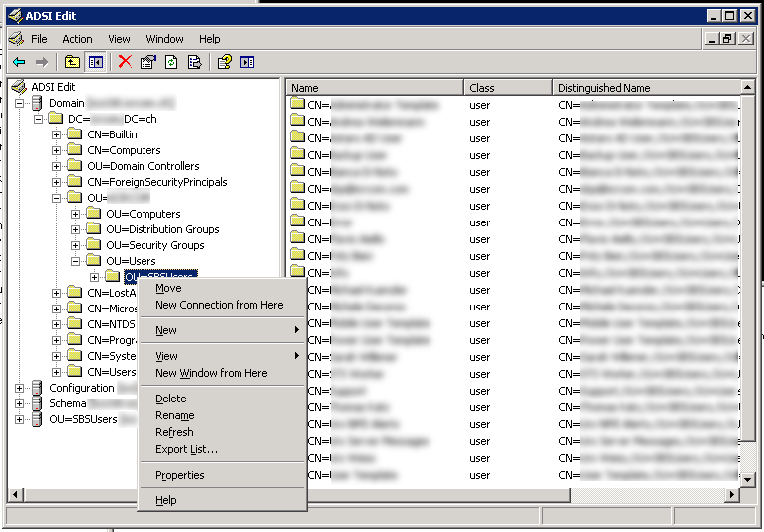Viewport: 764px width, 532px height.
Task: Click the Back arrow toolbar icon
Action: (x=19, y=62)
